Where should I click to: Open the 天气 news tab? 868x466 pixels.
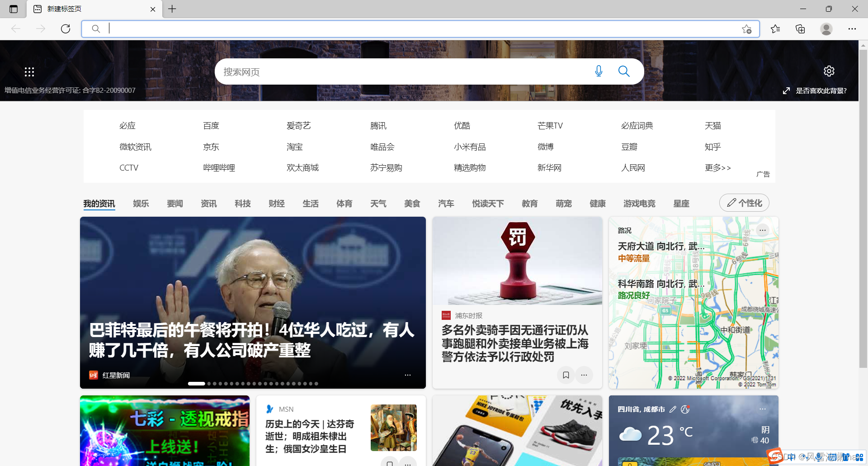tap(378, 204)
